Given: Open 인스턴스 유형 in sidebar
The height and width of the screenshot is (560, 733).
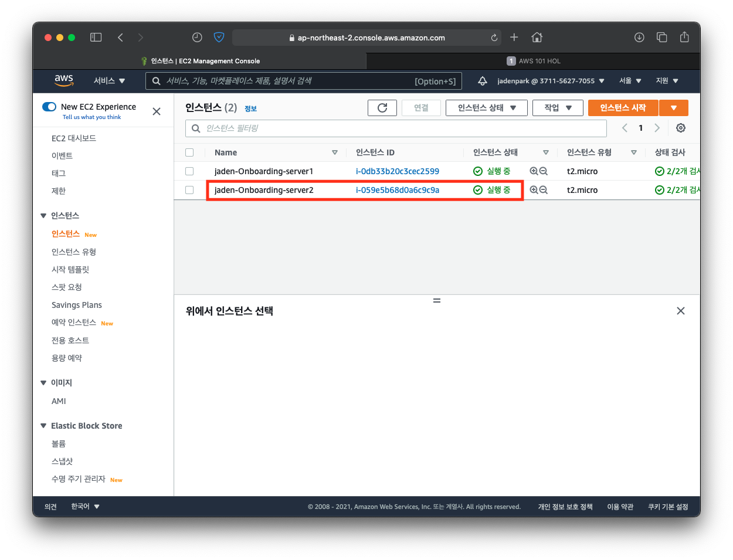Looking at the screenshot, I should click(74, 252).
